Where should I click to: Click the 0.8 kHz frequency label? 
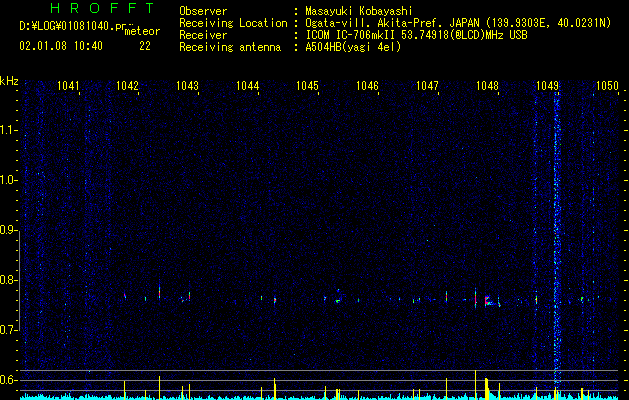click(9, 280)
